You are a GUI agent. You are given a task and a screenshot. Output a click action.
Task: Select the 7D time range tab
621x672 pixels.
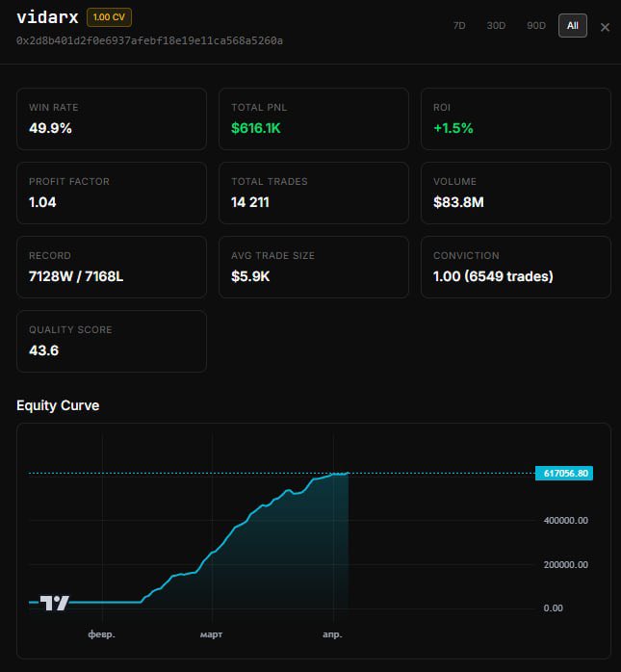tap(459, 26)
